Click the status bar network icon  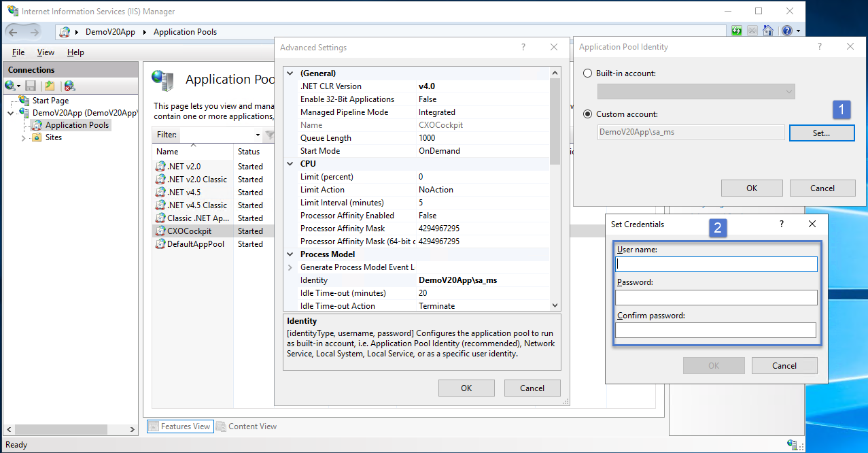tap(793, 445)
